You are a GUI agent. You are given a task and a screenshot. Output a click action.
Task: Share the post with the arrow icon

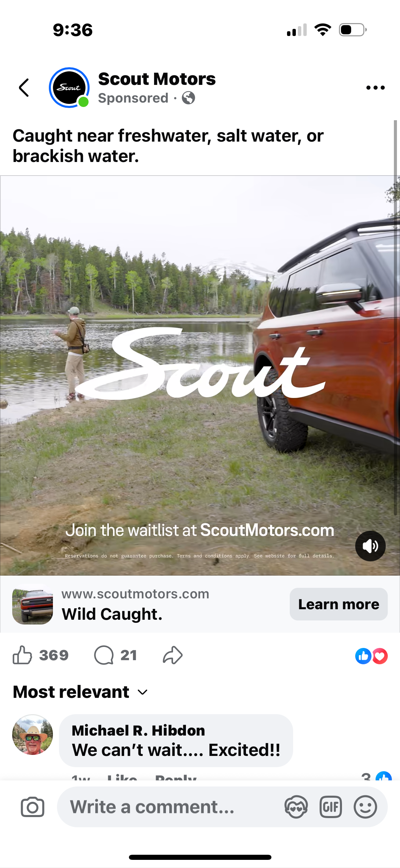click(x=173, y=655)
